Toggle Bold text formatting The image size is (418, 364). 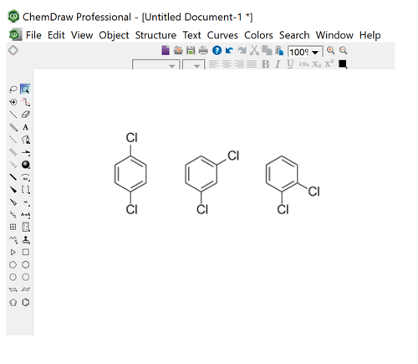point(265,64)
